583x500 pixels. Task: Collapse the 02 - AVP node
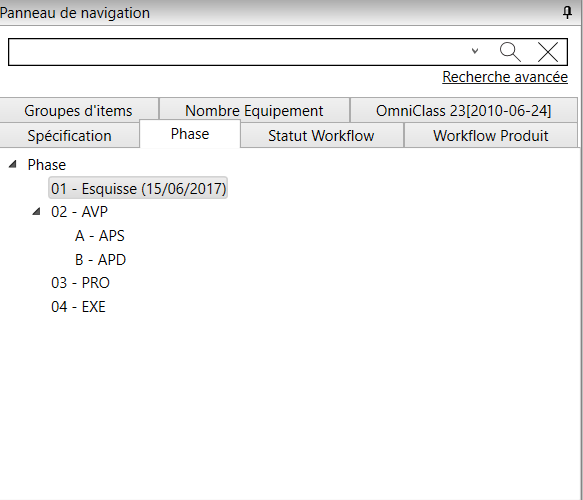[36, 212]
